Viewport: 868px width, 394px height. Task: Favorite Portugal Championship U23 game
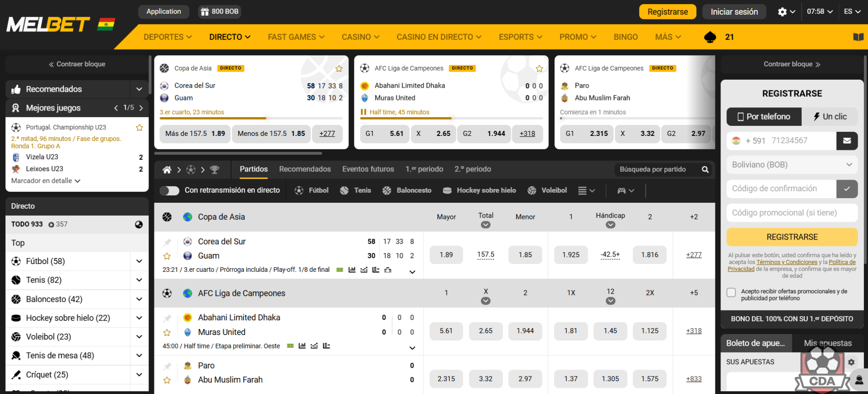[139, 128]
